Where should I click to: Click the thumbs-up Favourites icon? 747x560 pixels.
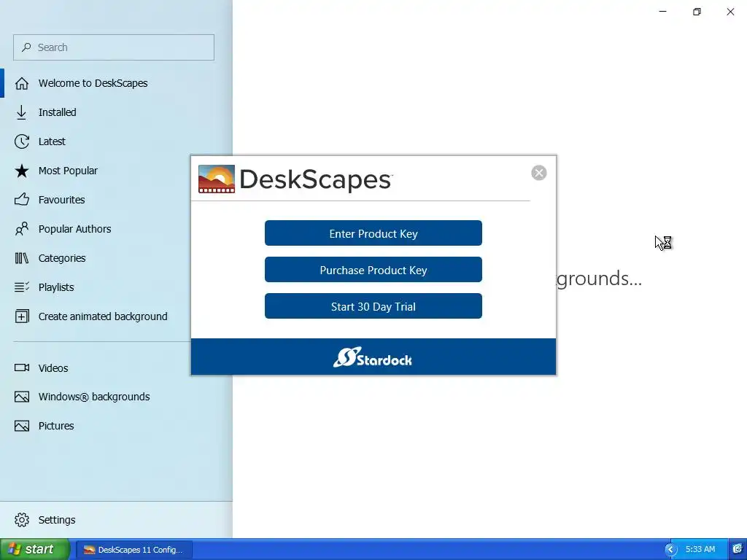[x=21, y=200]
